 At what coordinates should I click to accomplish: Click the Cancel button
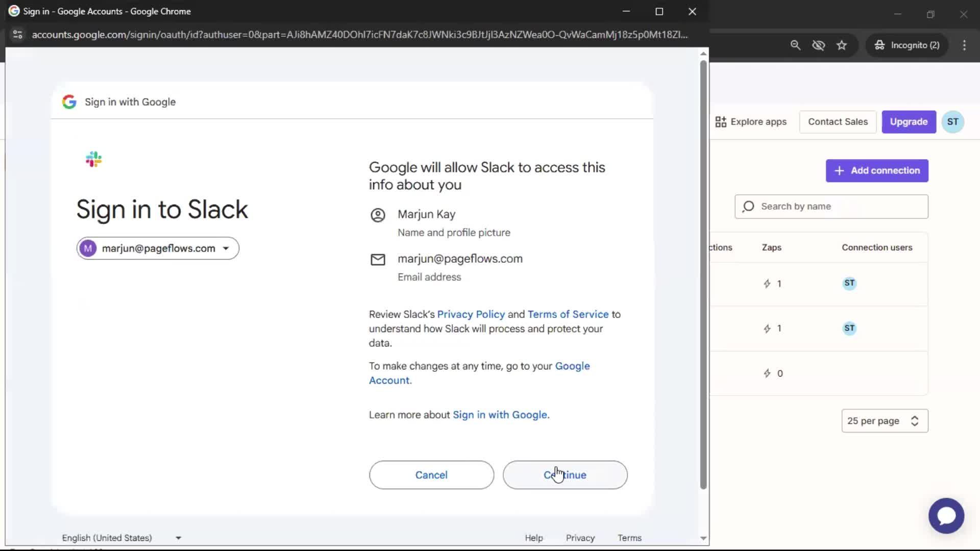(x=431, y=475)
